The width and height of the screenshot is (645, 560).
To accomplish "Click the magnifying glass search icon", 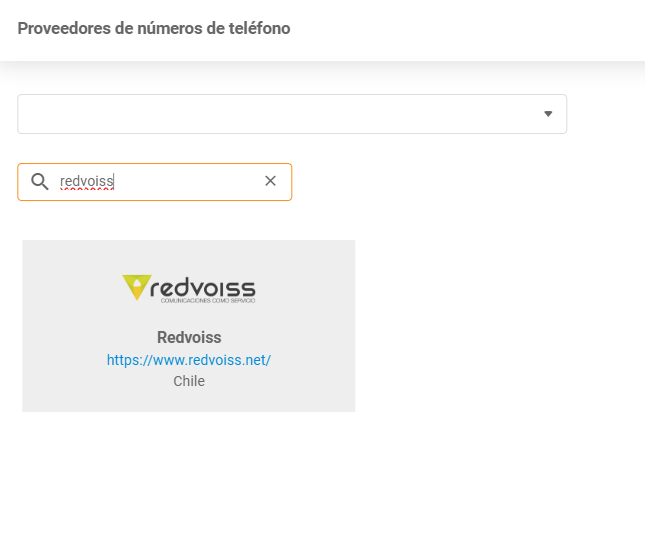I will coord(40,182).
